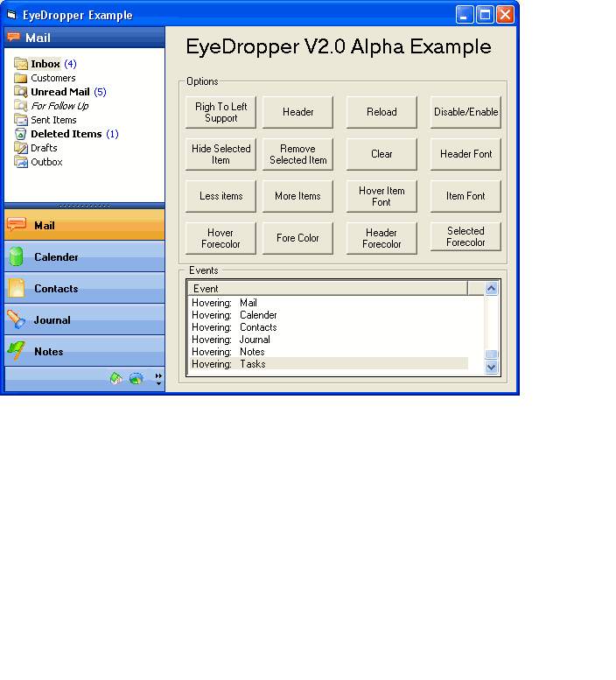Select the 'Hovering: Notes' event row
Image resolution: width=616 pixels, height=680 pixels.
click(329, 352)
